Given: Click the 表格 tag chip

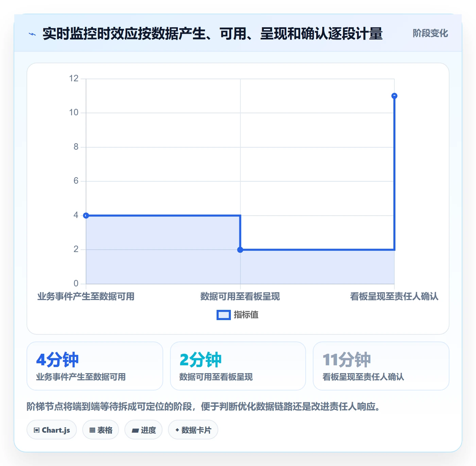Looking at the screenshot, I should click(x=101, y=430).
